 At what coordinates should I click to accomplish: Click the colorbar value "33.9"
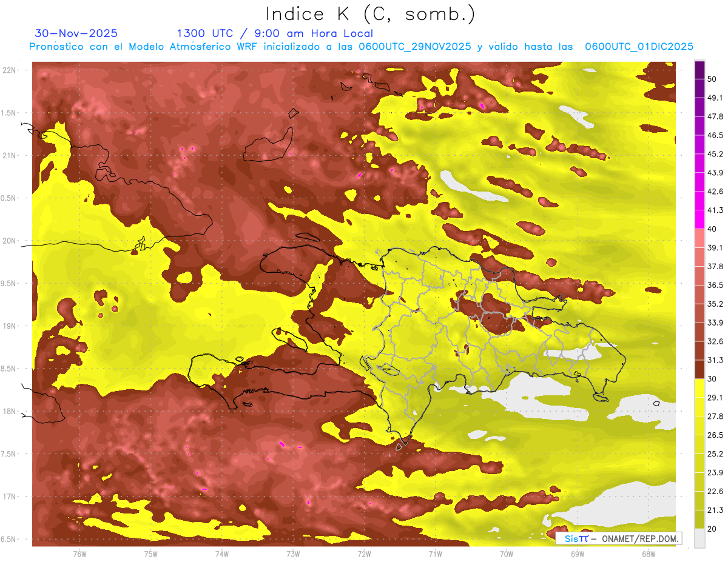(x=715, y=323)
